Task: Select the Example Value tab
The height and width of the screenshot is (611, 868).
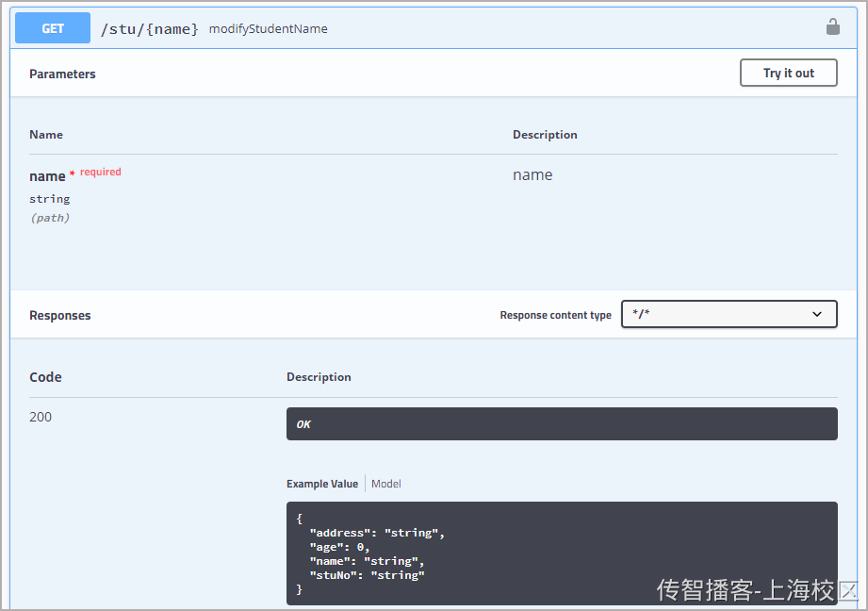Action: tap(322, 484)
